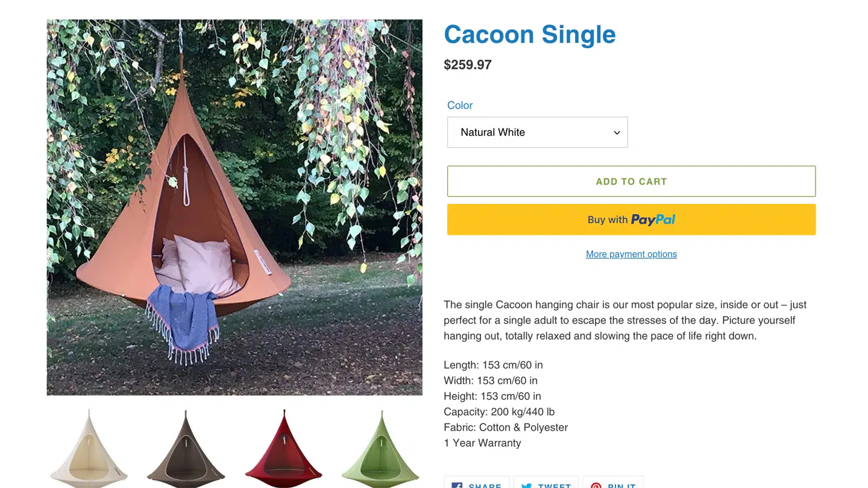Select the green Cacoon thumbnail
Image resolution: width=868 pixels, height=488 pixels.
pos(380,449)
